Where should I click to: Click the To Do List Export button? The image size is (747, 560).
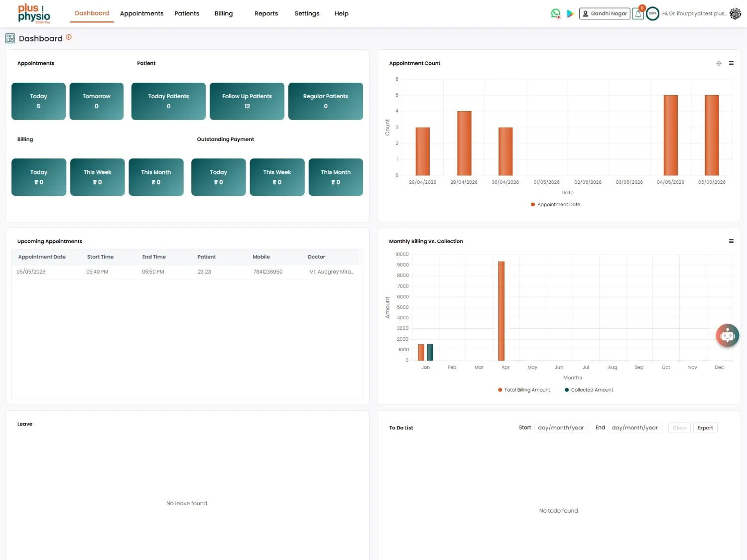[705, 427]
